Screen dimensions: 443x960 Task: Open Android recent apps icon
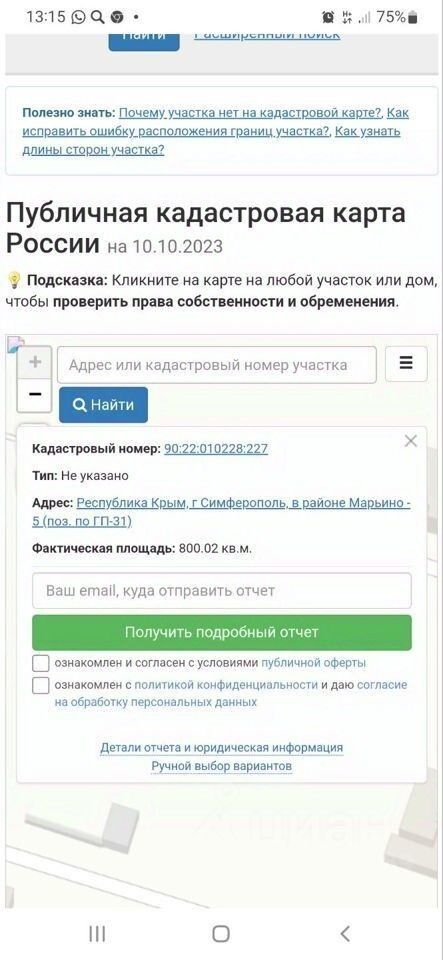(x=97, y=934)
